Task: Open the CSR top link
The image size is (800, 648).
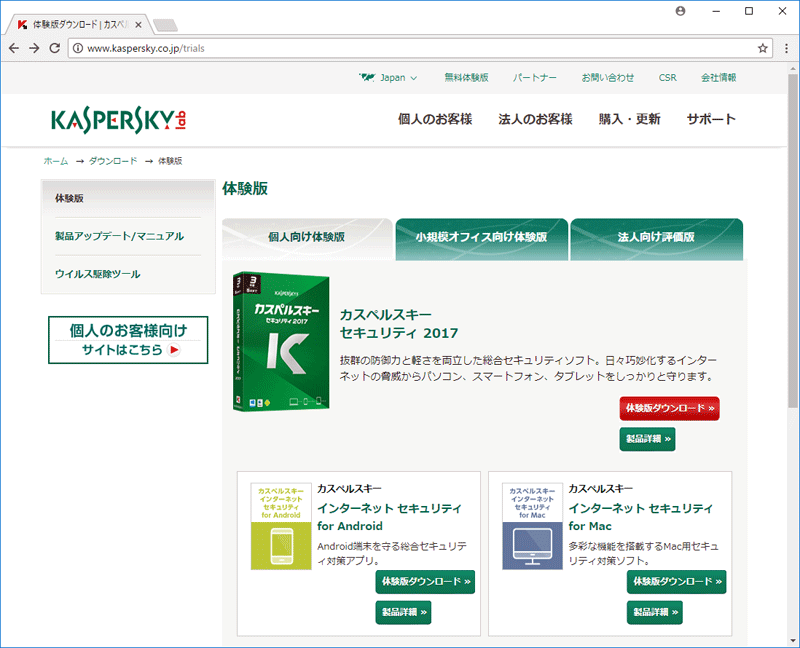Action: 667,78
